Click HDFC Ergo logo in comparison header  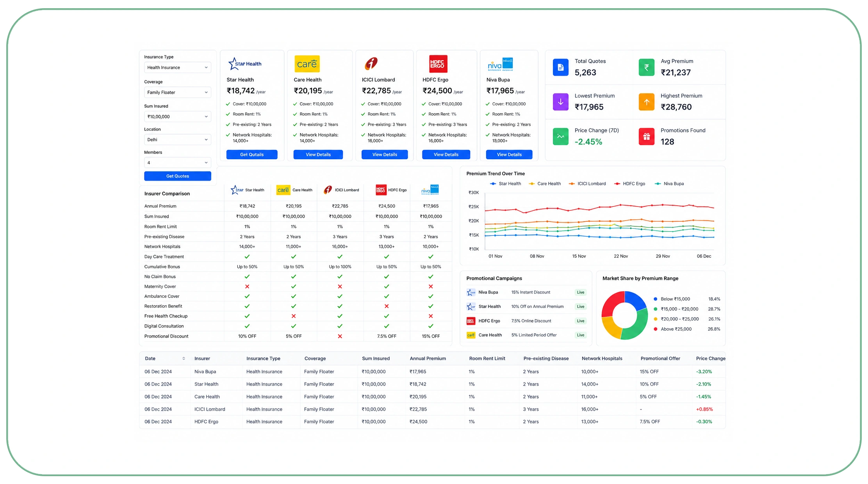pyautogui.click(x=381, y=190)
